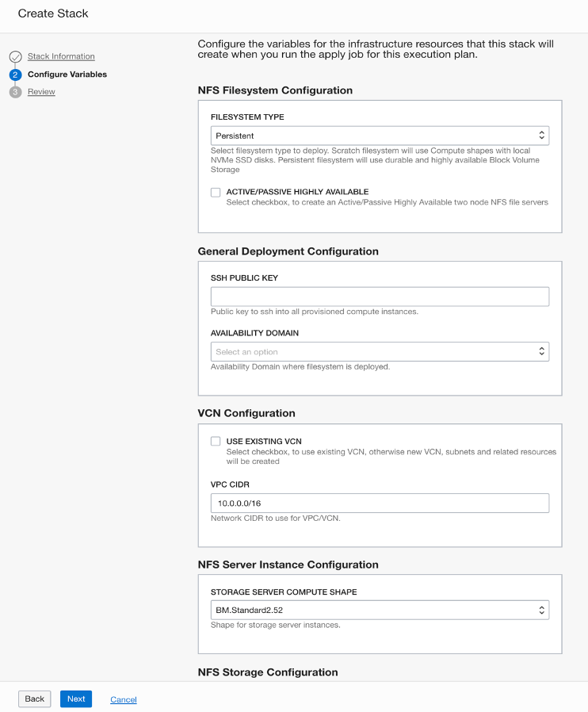Image resolution: width=588 pixels, height=712 pixels.
Task: Click inside the SSH Public Key field
Action: 379,296
